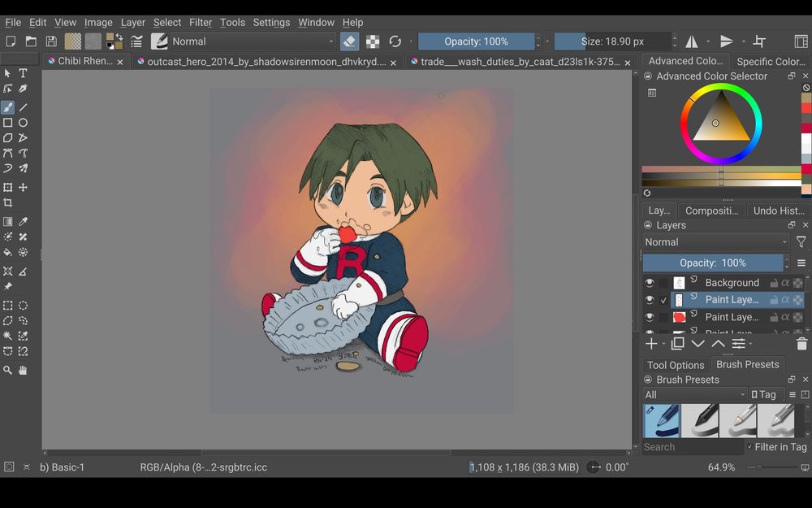The image size is (812, 508).
Task: Select the Reference Images pin tool
Action: coord(8,286)
